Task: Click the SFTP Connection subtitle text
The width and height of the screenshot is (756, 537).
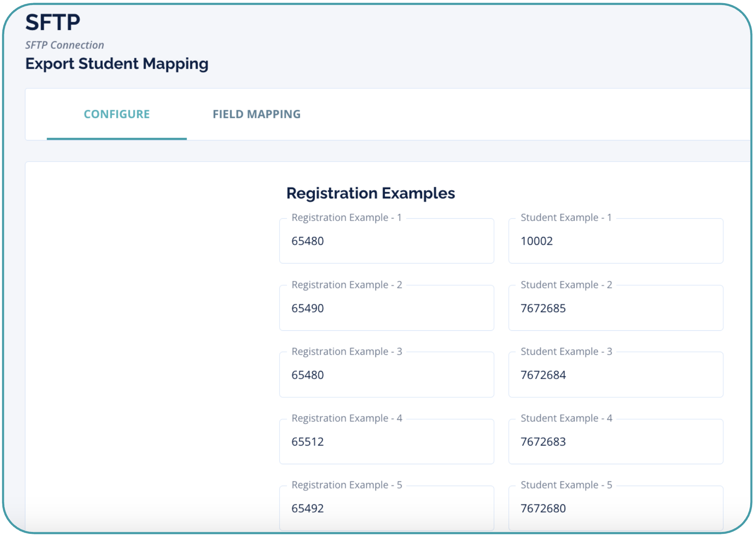Action: coord(65,45)
